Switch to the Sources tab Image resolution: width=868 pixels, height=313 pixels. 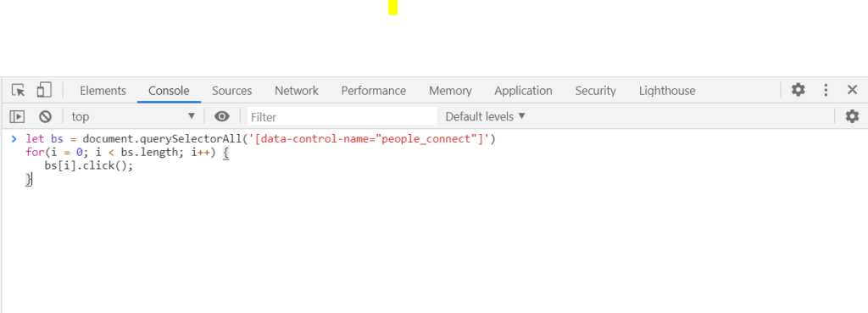coord(232,91)
